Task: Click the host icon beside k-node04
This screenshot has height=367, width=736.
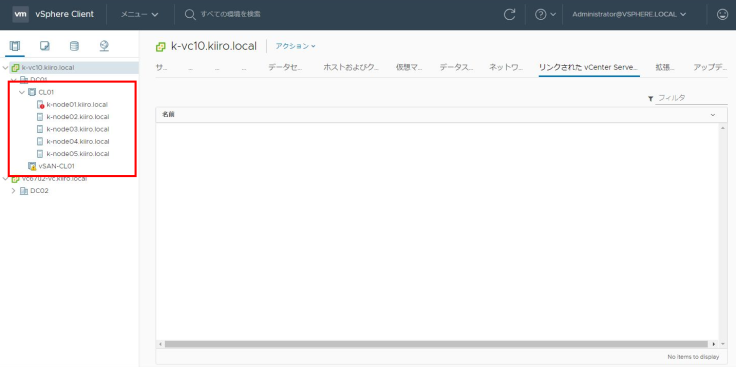Action: (x=40, y=141)
